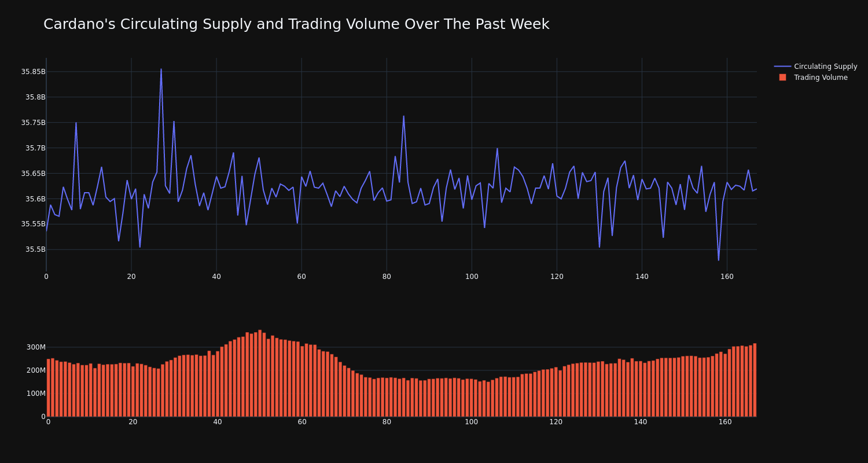Click the x-axis tick 80 on supply chart

pos(387,277)
